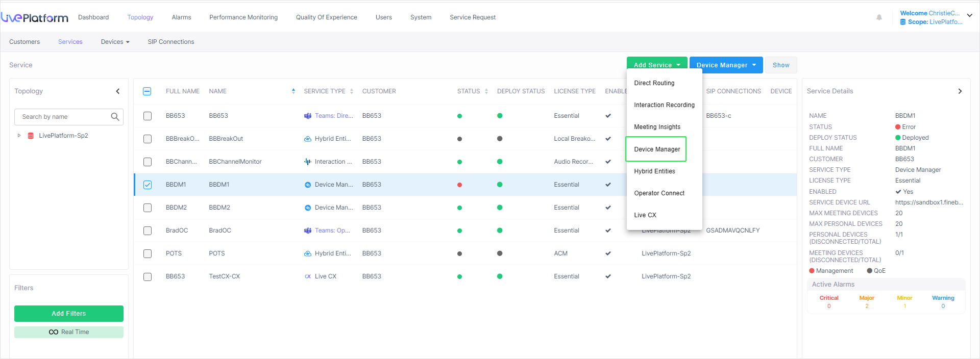Click the GSADMAVQCNLFY SIP connection cell
The height and width of the screenshot is (359, 980).
(733, 230)
